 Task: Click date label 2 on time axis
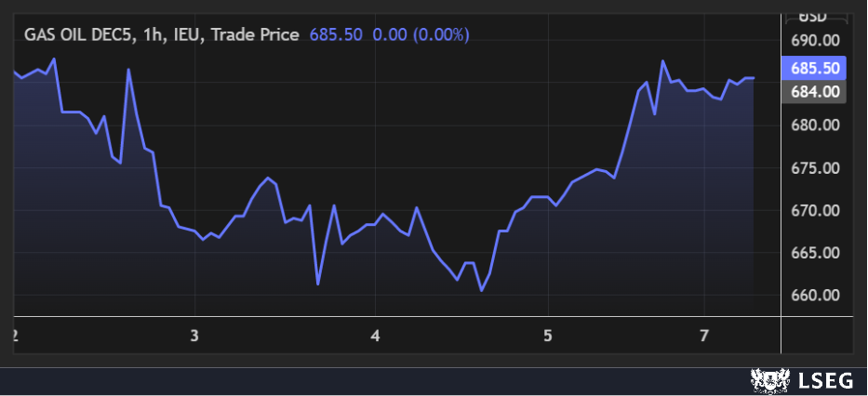click(x=16, y=335)
